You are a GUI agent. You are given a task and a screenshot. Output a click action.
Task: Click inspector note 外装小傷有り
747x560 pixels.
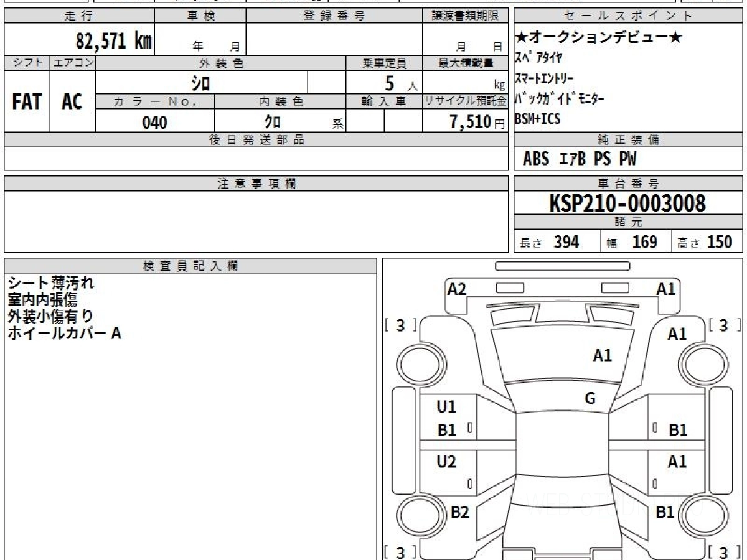click(50, 316)
